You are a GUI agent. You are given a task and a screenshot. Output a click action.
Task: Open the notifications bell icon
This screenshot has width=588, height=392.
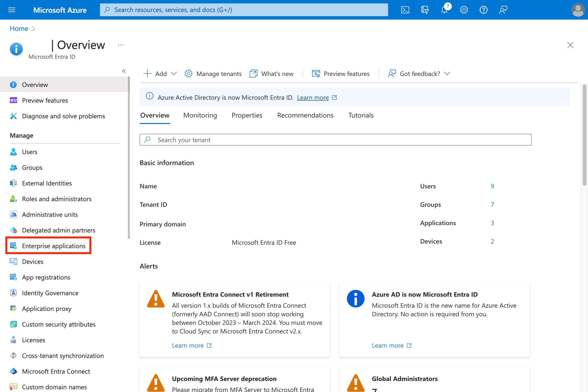[444, 10]
